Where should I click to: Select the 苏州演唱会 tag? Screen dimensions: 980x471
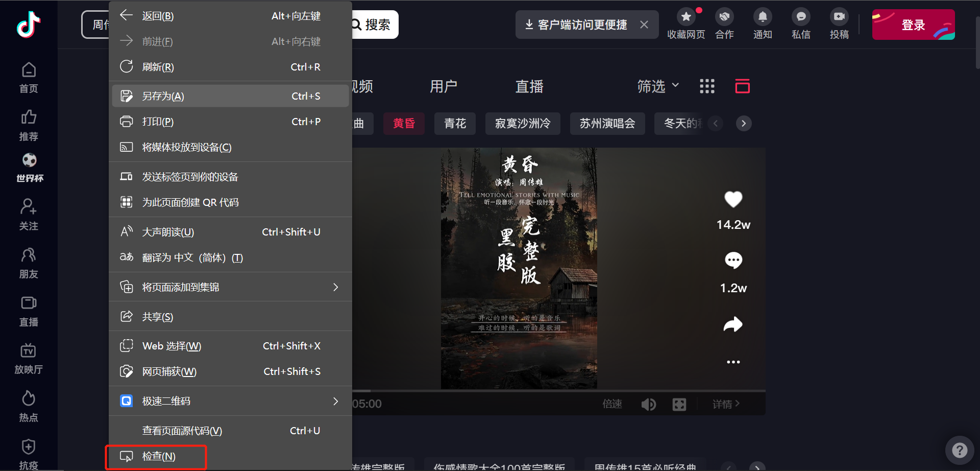tap(607, 124)
